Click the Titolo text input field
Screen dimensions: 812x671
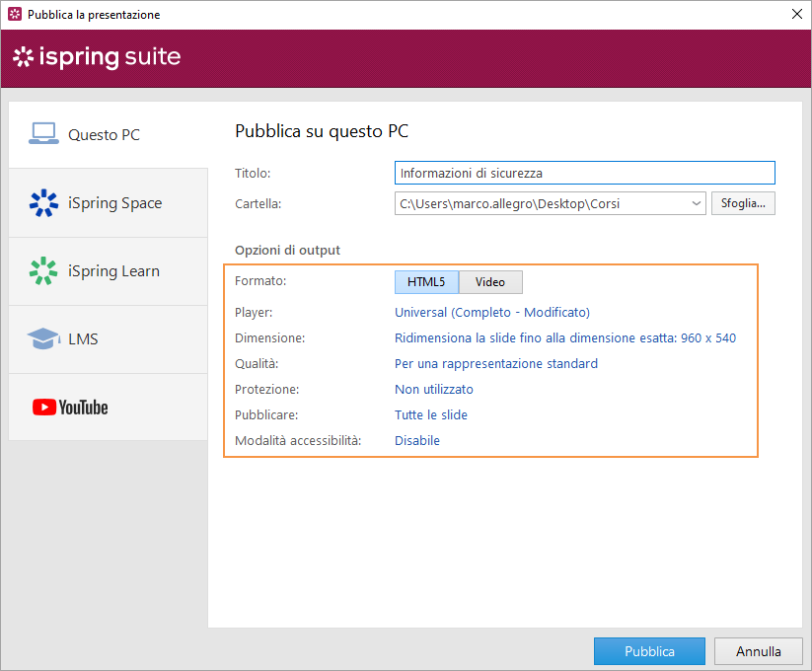tap(584, 173)
